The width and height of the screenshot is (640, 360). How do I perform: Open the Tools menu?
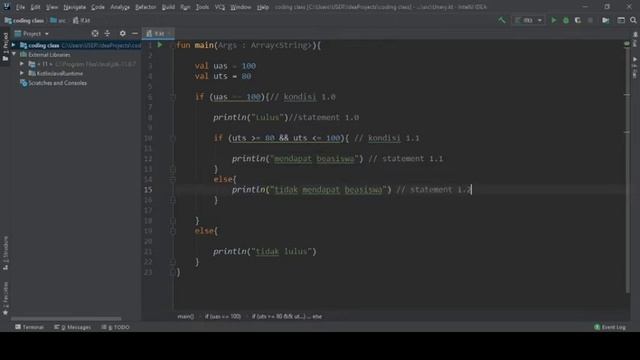[202, 7]
